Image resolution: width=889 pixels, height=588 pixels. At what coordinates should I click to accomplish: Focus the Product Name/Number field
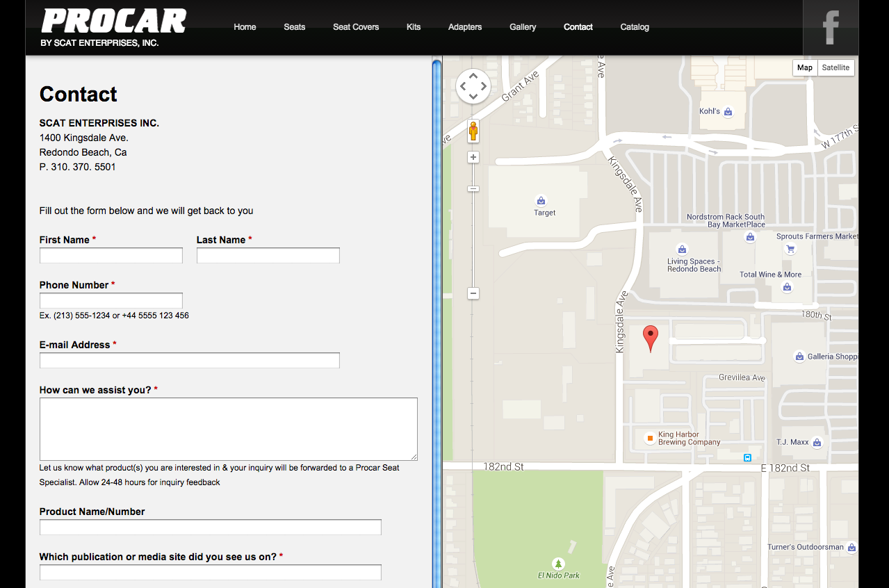[x=211, y=528]
